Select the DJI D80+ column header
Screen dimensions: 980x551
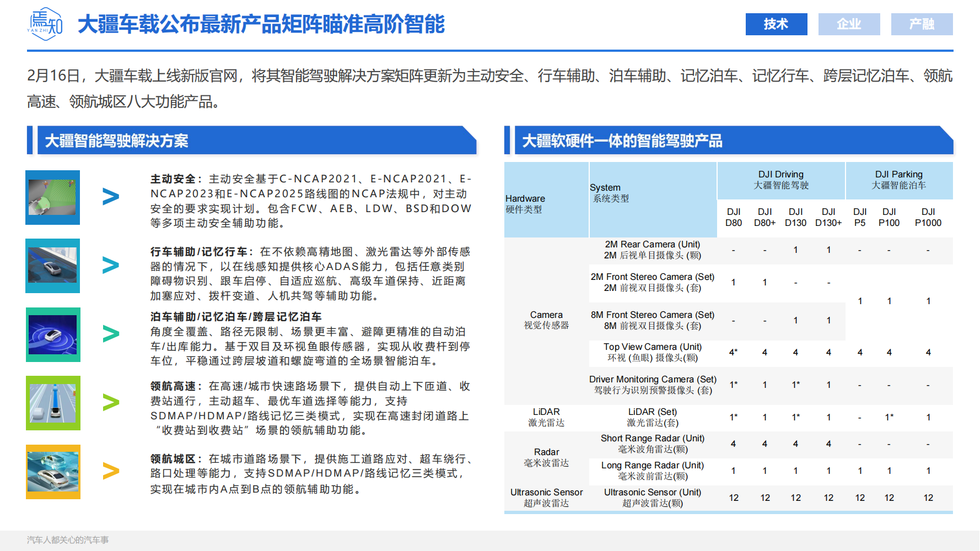pos(764,217)
